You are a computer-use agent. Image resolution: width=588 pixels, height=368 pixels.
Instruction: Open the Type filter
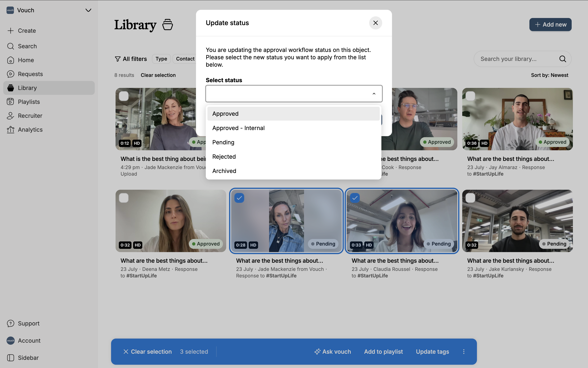point(161,59)
